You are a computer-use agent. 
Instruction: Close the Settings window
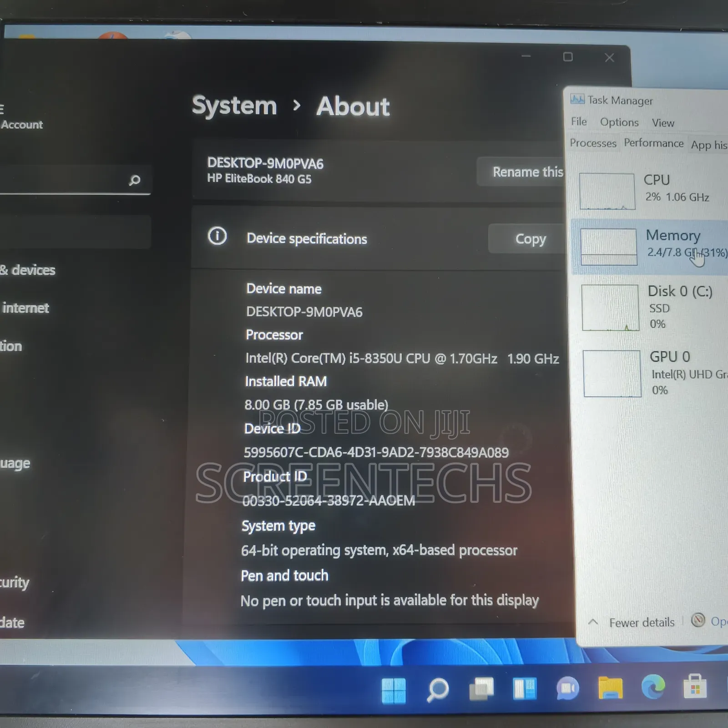coord(610,57)
